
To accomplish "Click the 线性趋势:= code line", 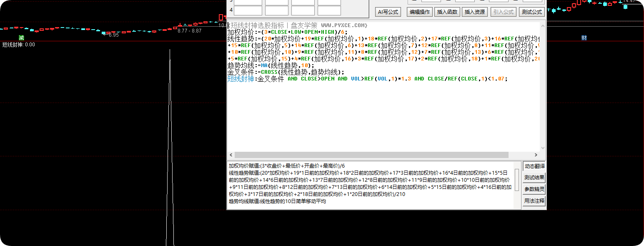I will (383, 39).
